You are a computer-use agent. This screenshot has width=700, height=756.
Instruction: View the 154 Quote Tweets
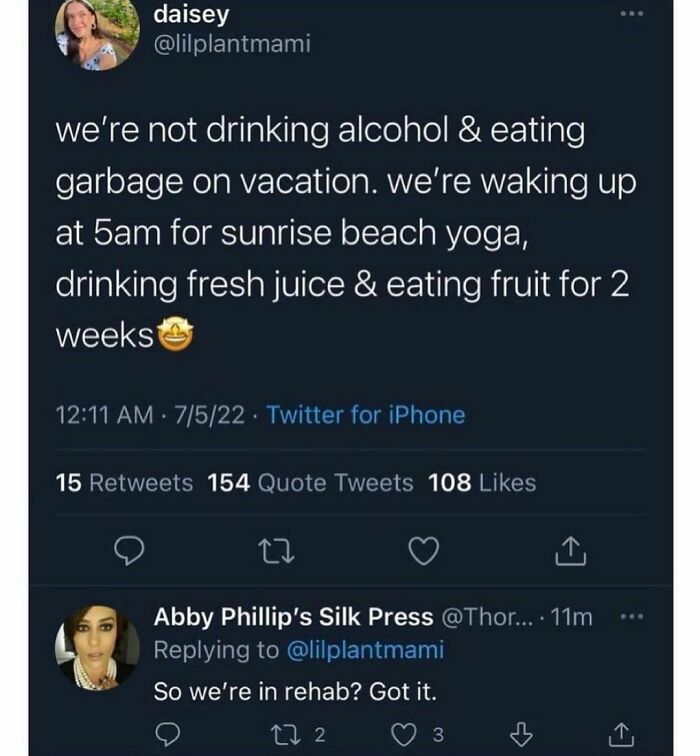[310, 483]
